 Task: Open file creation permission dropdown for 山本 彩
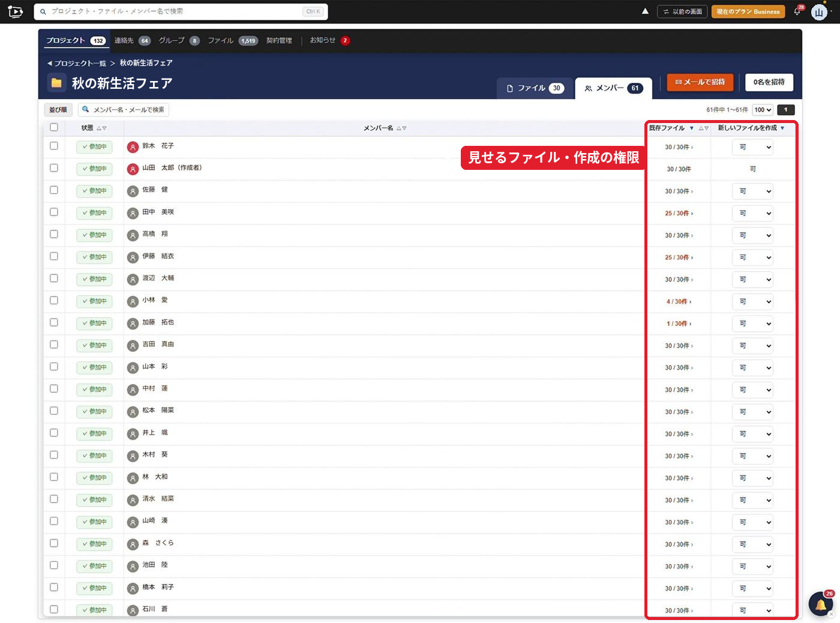pos(752,368)
